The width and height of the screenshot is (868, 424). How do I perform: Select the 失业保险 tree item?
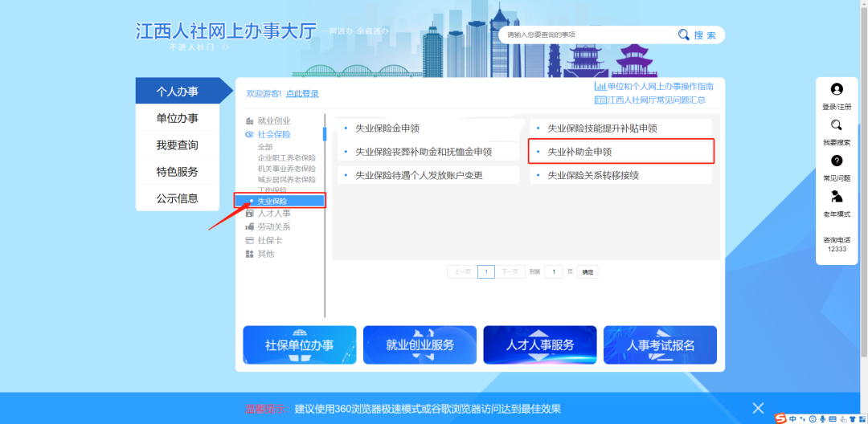[x=272, y=201]
